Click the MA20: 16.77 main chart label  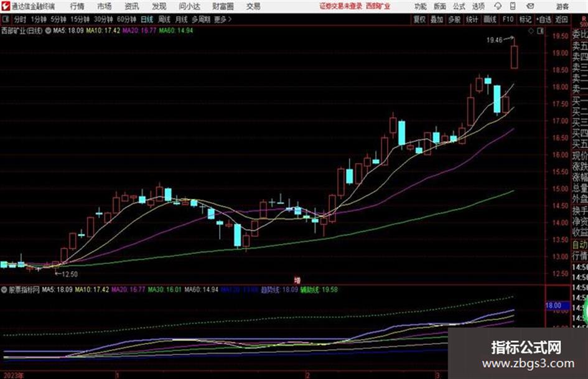pos(139,30)
